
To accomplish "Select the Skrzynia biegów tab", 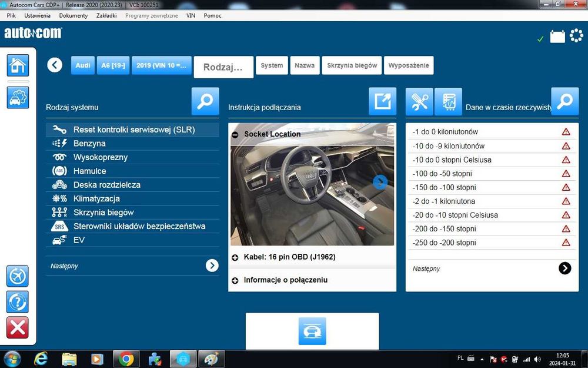I will (352, 65).
